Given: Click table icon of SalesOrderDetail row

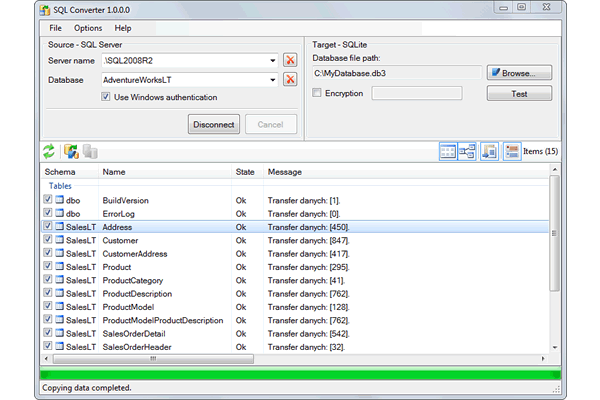Looking at the screenshot, I should pos(59,333).
